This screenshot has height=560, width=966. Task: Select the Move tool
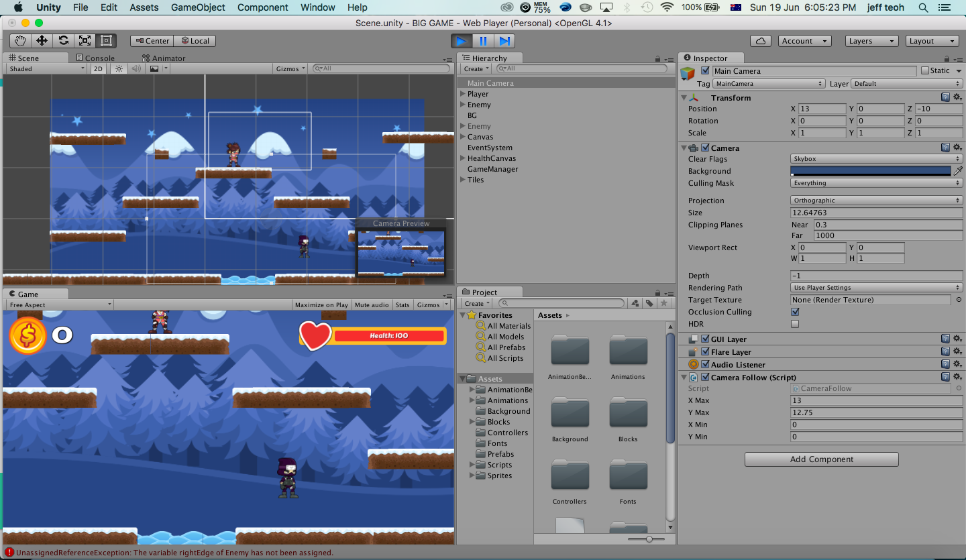point(42,41)
